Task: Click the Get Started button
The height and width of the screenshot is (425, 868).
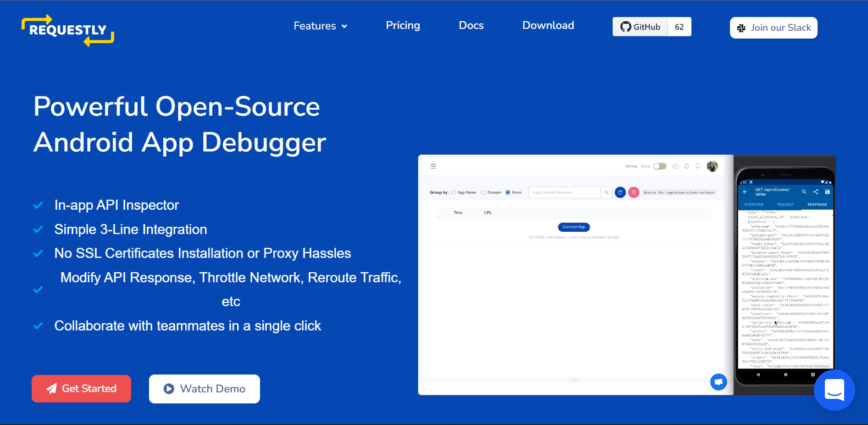Action: click(81, 389)
